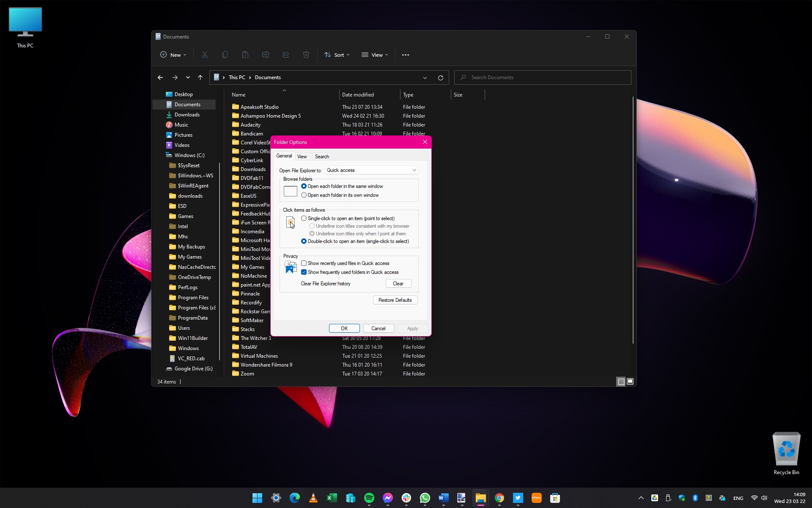
Task: Enable Double-click to open an item
Action: [304, 241]
